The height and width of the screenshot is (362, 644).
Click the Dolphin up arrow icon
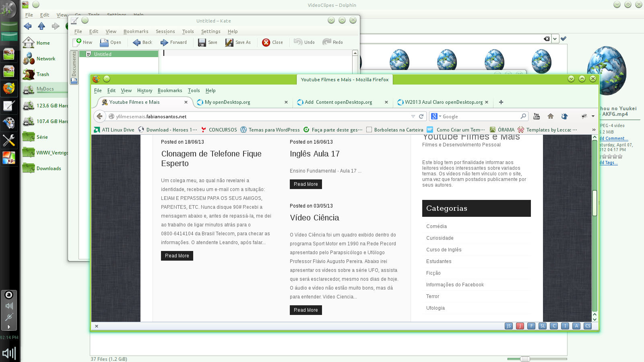(41, 26)
